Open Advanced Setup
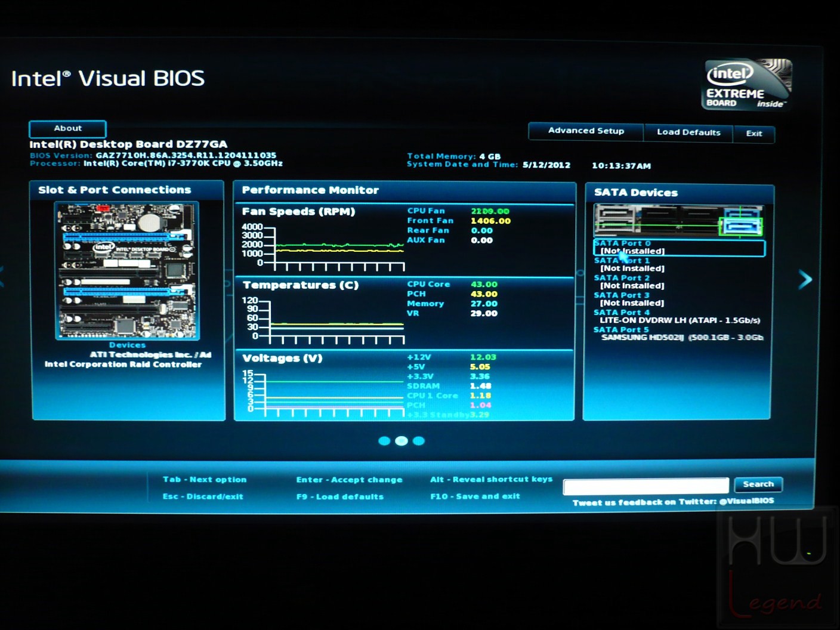Image resolution: width=840 pixels, height=630 pixels. pyautogui.click(x=586, y=131)
